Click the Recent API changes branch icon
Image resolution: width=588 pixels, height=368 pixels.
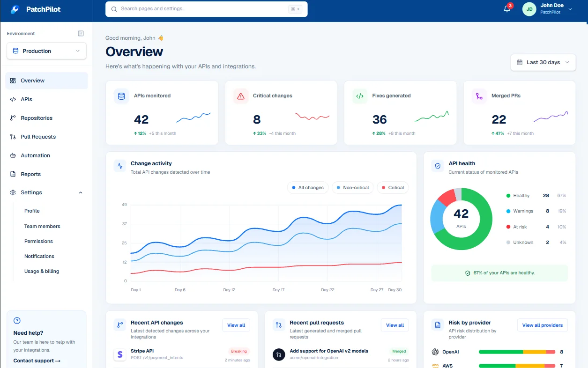(120, 325)
